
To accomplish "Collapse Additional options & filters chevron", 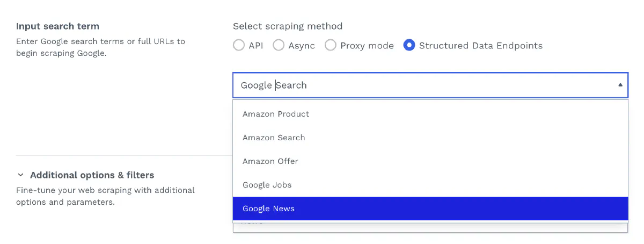I will (x=21, y=175).
